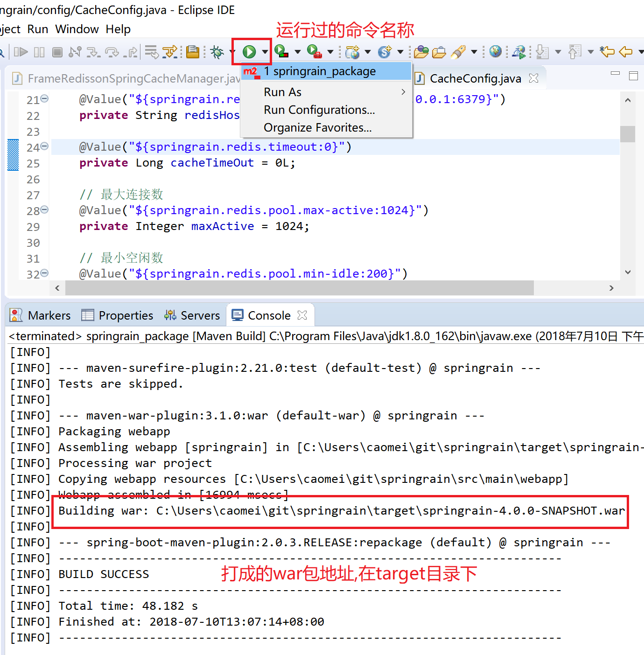The height and width of the screenshot is (655, 644).
Task: Open Run Configurations... from the menu
Action: [319, 110]
